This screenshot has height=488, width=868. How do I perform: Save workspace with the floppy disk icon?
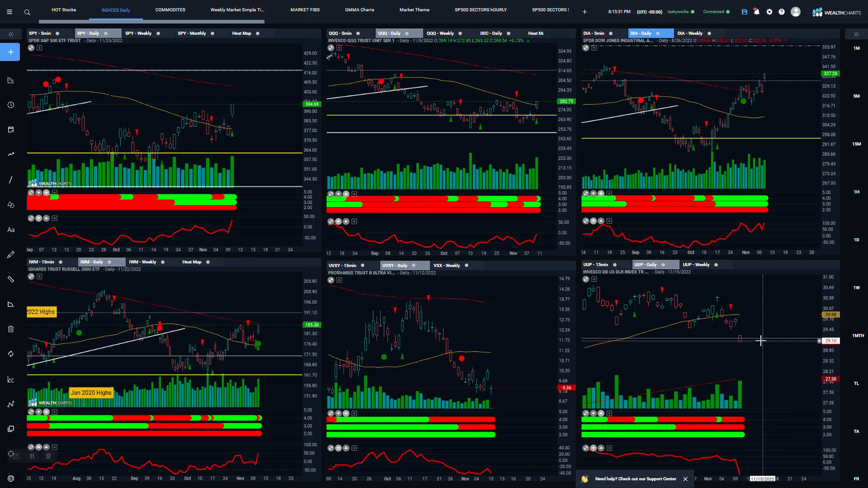pyautogui.click(x=744, y=12)
